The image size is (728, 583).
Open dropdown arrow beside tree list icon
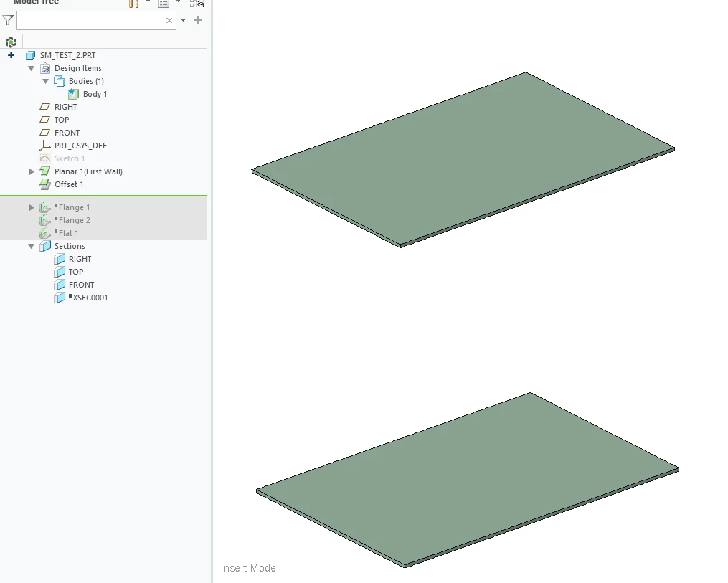click(x=178, y=2)
